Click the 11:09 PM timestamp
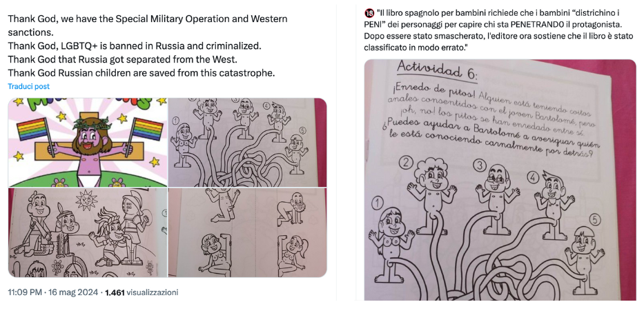 tap(25, 292)
